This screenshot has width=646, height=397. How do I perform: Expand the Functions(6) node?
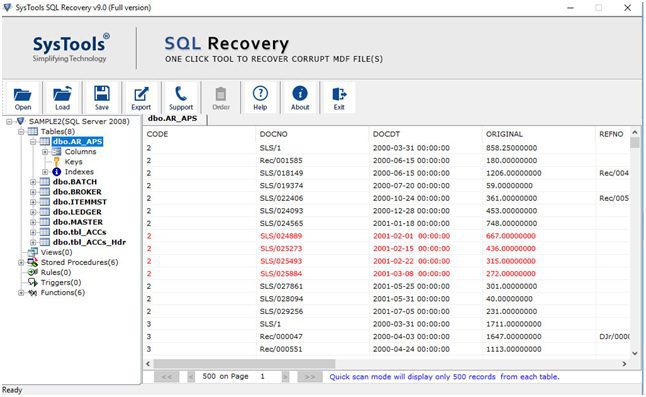[x=21, y=293]
